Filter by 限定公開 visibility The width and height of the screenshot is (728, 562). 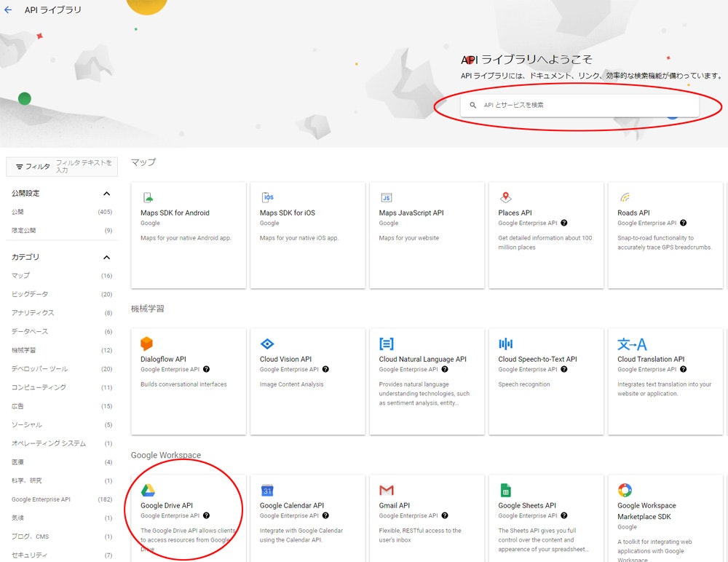[62, 230]
